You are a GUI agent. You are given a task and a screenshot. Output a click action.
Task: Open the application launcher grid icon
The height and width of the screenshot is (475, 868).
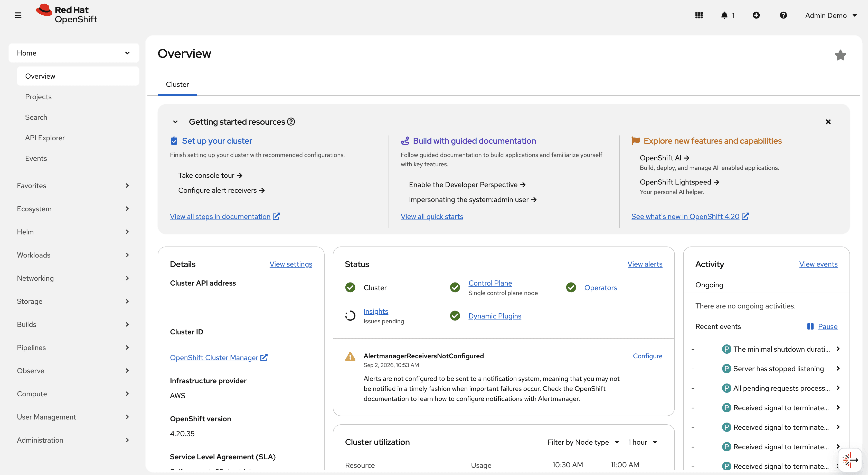click(699, 15)
